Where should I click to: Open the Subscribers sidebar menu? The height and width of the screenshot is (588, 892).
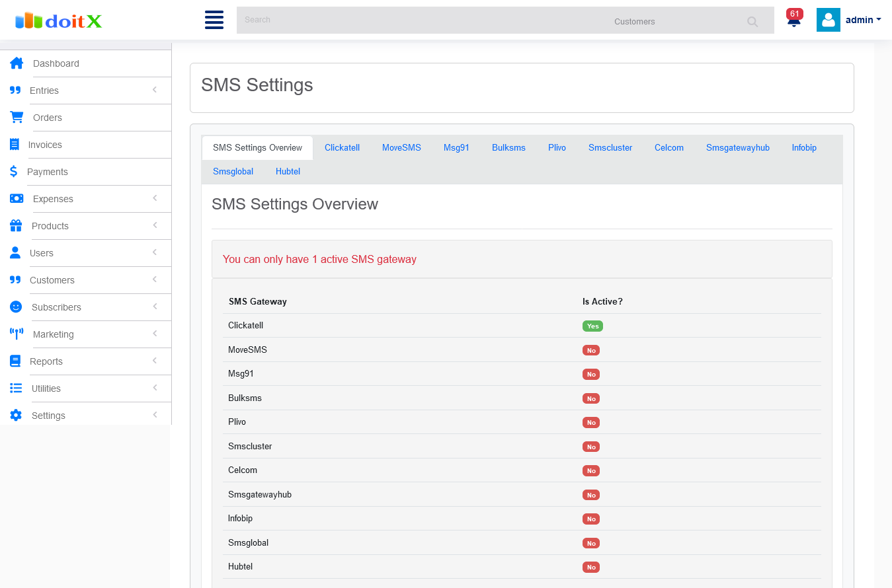pyautogui.click(x=56, y=307)
